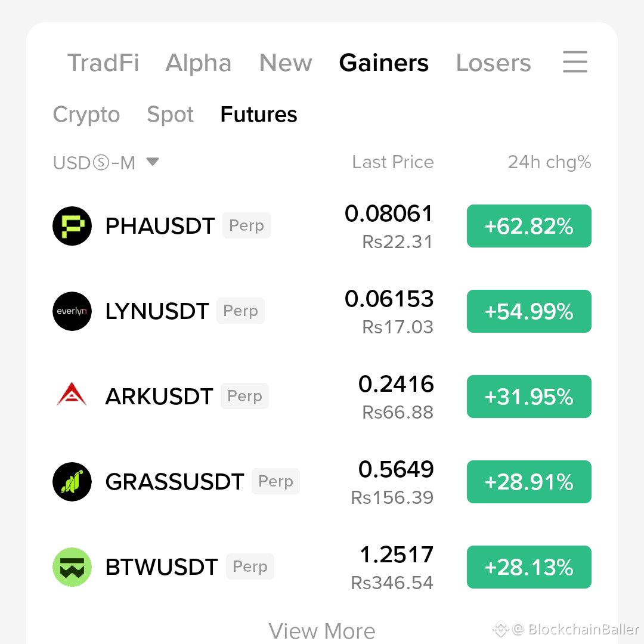Click the +54.99% change badge
This screenshot has height=644, width=644.
[529, 311]
